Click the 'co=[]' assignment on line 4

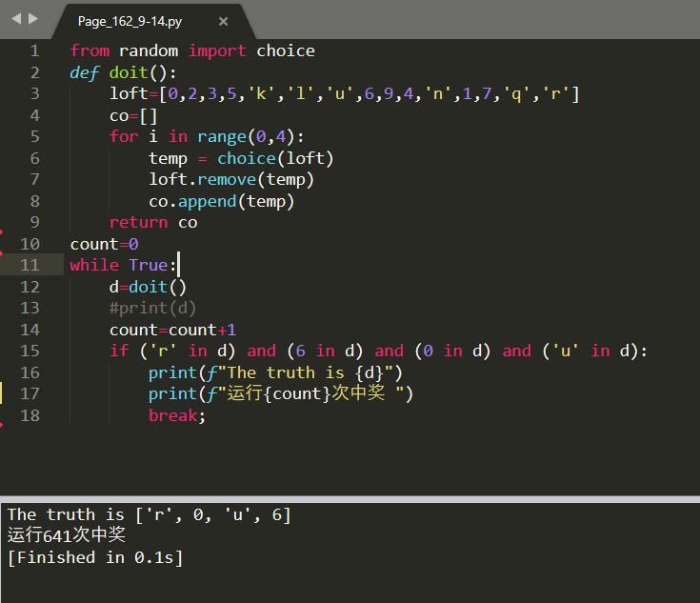tap(133, 115)
